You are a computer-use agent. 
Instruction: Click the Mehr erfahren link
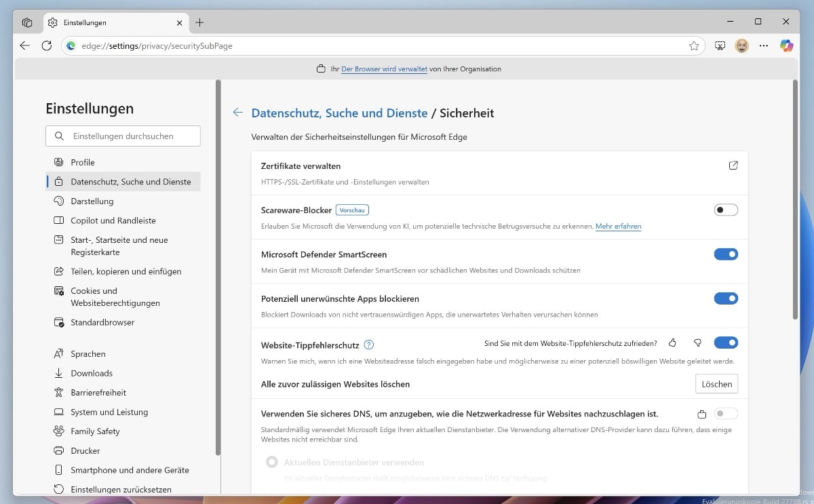[x=618, y=227]
